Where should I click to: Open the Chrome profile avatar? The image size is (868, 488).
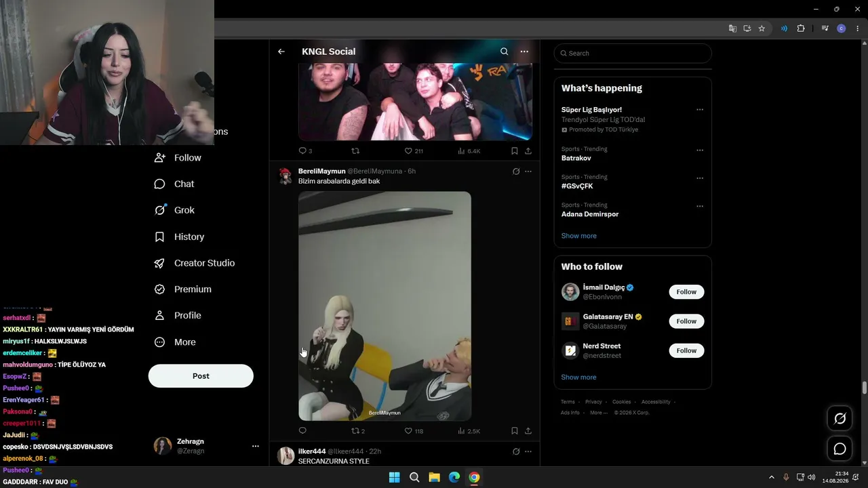point(842,28)
